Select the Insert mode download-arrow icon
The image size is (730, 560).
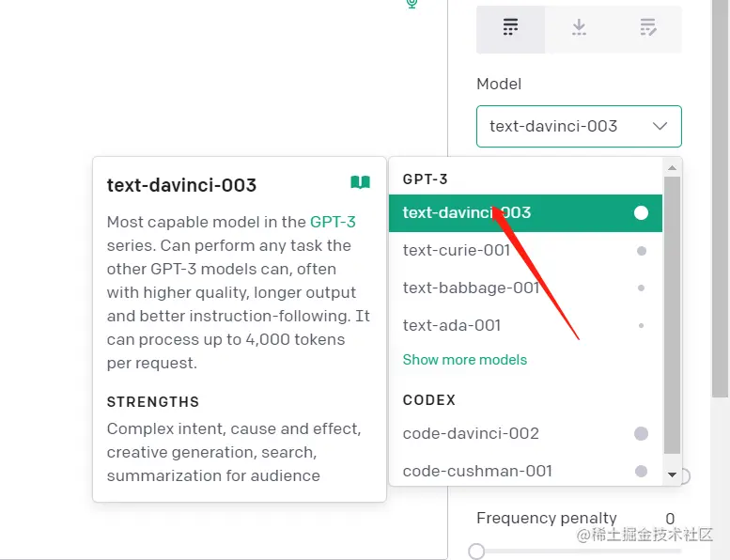tap(579, 27)
